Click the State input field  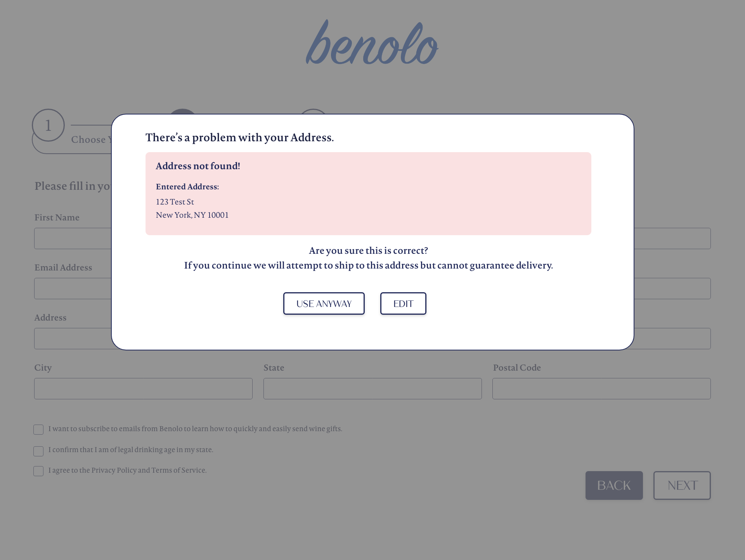[372, 388]
